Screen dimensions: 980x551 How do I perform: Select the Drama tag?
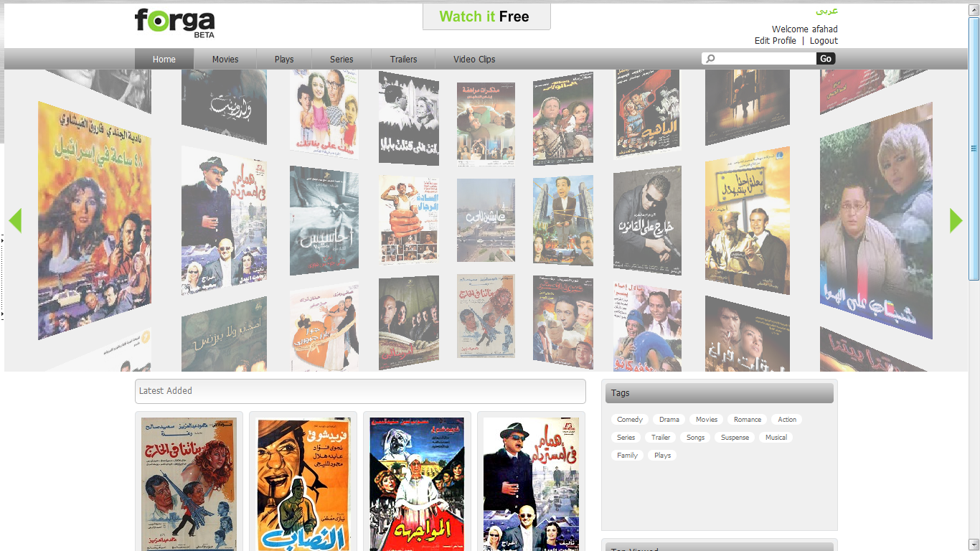pyautogui.click(x=669, y=420)
